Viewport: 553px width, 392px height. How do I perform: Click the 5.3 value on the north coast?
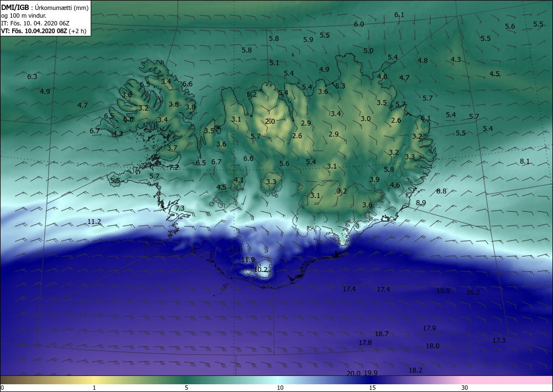[340, 86]
